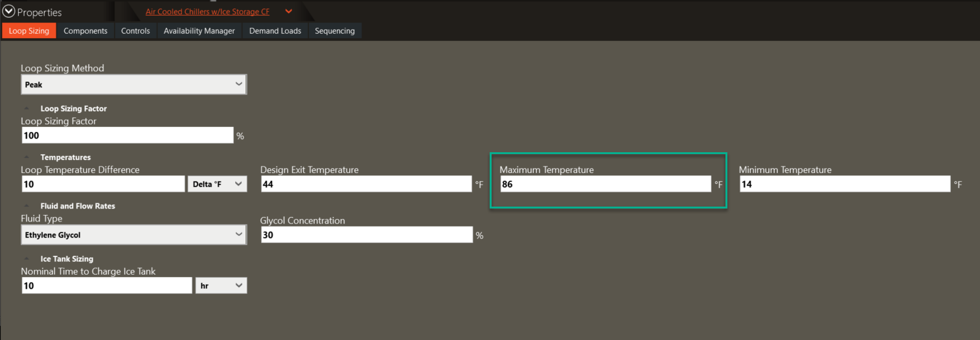Image resolution: width=980 pixels, height=340 pixels.
Task: Click the Minimum Temperature field showing 14
Action: pos(845,184)
